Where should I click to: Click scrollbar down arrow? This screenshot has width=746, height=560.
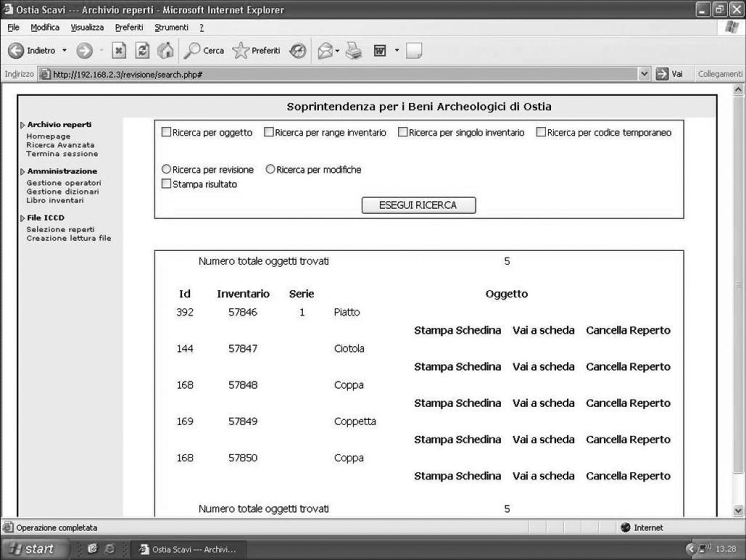(738, 510)
